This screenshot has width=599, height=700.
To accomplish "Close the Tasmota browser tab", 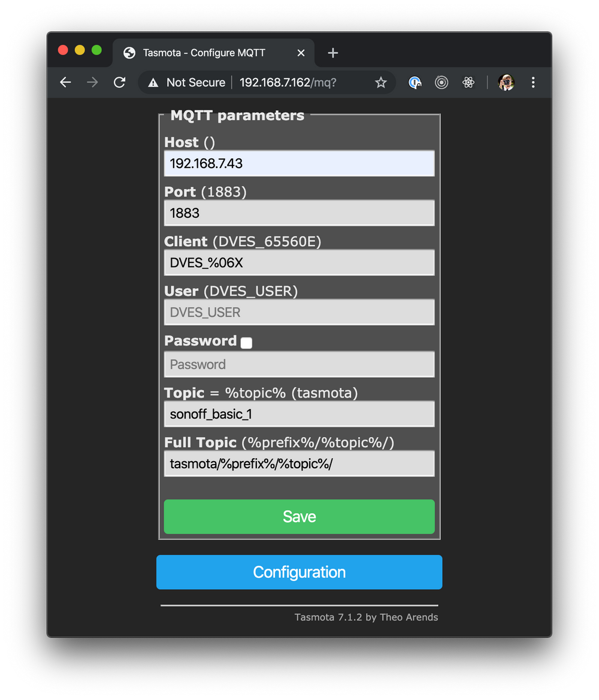I will [301, 53].
